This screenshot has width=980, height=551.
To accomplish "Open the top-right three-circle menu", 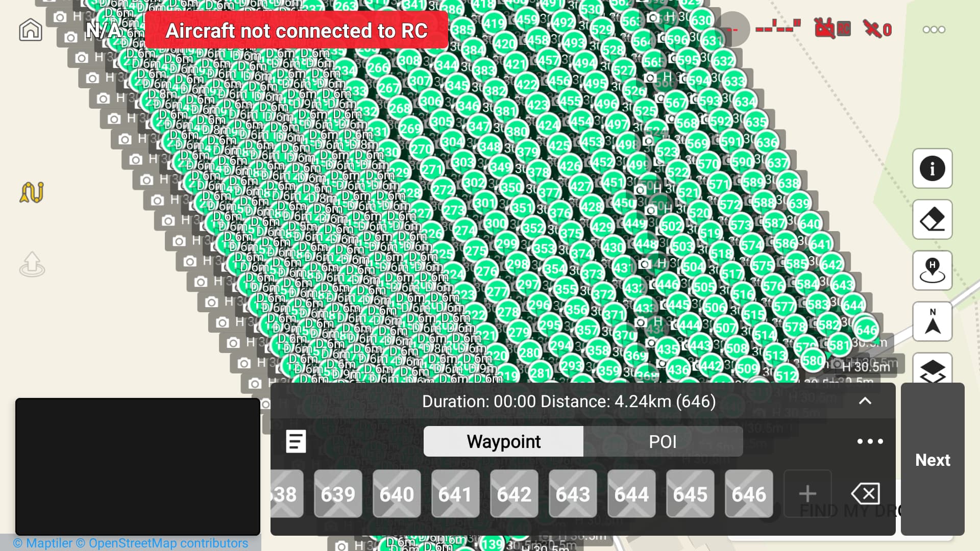I will pyautogui.click(x=934, y=30).
